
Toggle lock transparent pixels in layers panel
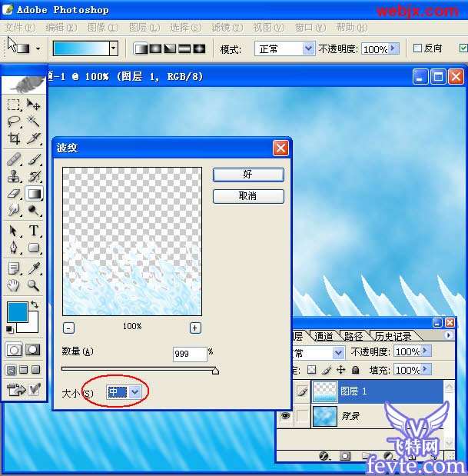tap(312, 371)
